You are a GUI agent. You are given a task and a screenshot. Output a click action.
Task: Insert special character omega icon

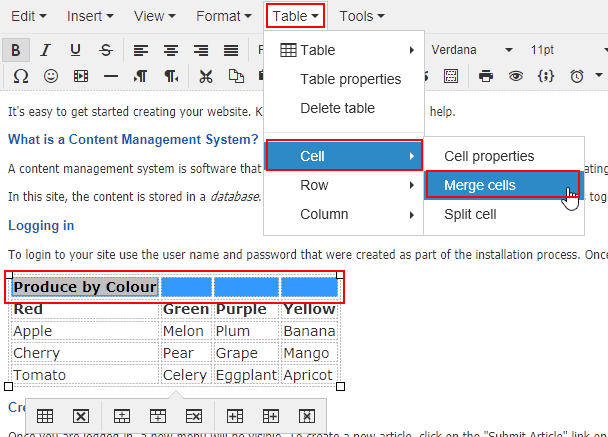21,76
